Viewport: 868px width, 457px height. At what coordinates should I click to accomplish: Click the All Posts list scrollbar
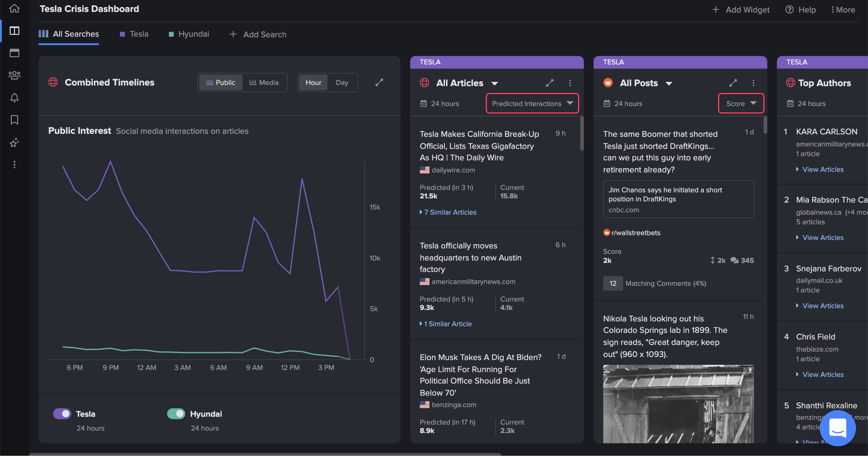[x=765, y=125]
